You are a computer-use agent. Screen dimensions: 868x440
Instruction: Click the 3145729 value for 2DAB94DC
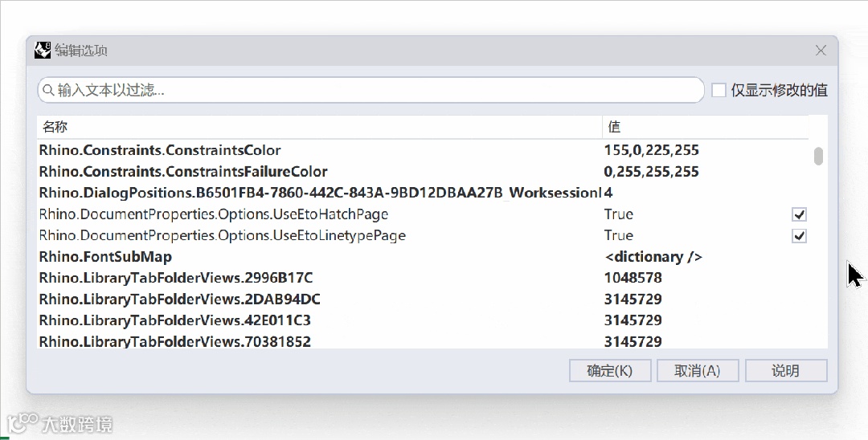click(633, 299)
